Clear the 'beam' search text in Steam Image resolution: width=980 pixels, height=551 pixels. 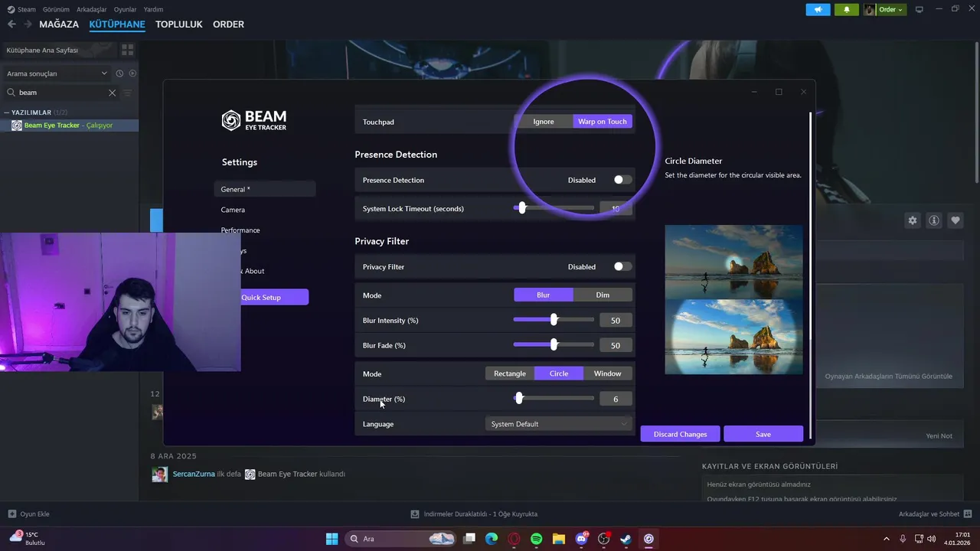click(x=112, y=93)
